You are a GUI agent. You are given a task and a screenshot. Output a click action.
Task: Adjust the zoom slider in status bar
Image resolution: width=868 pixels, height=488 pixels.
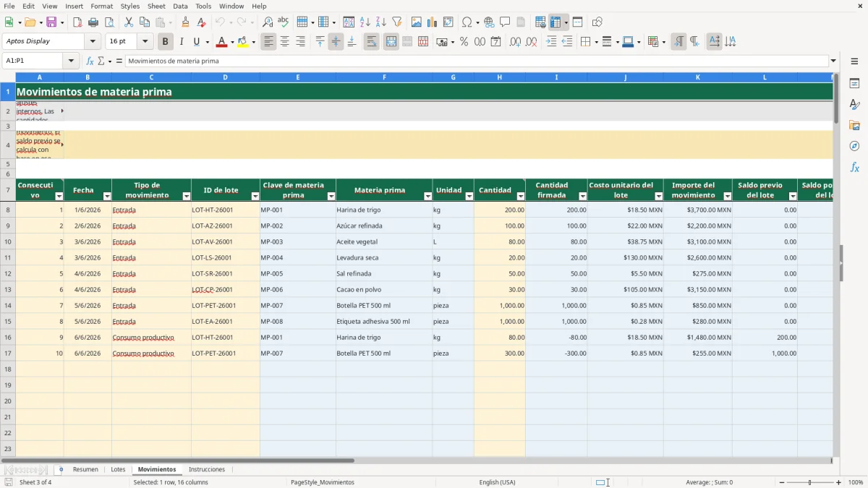(x=810, y=482)
